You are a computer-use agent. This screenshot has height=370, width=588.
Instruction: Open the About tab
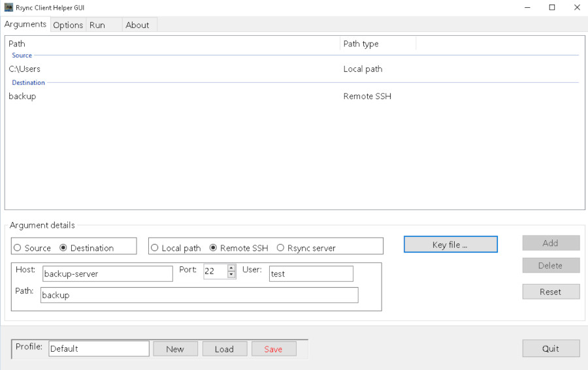coord(137,25)
